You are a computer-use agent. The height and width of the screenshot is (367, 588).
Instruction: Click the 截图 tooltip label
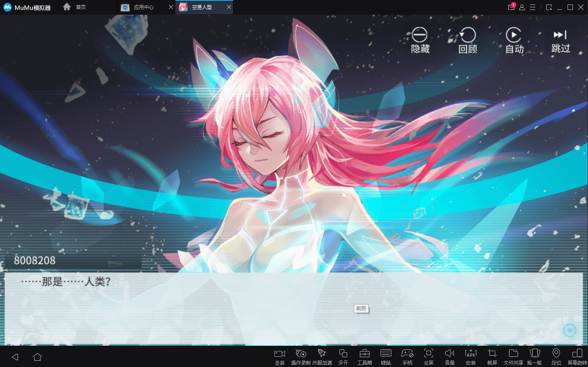tap(361, 309)
